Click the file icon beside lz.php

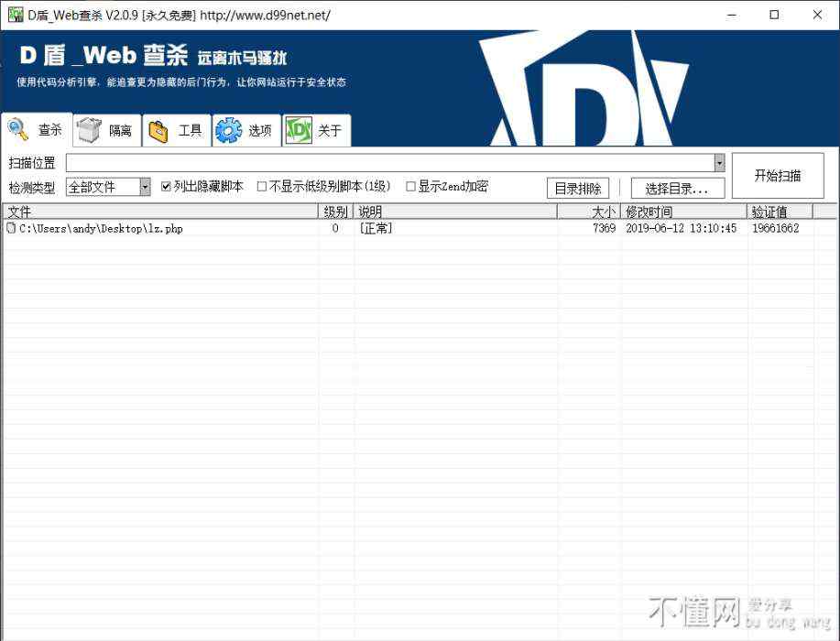(11, 229)
